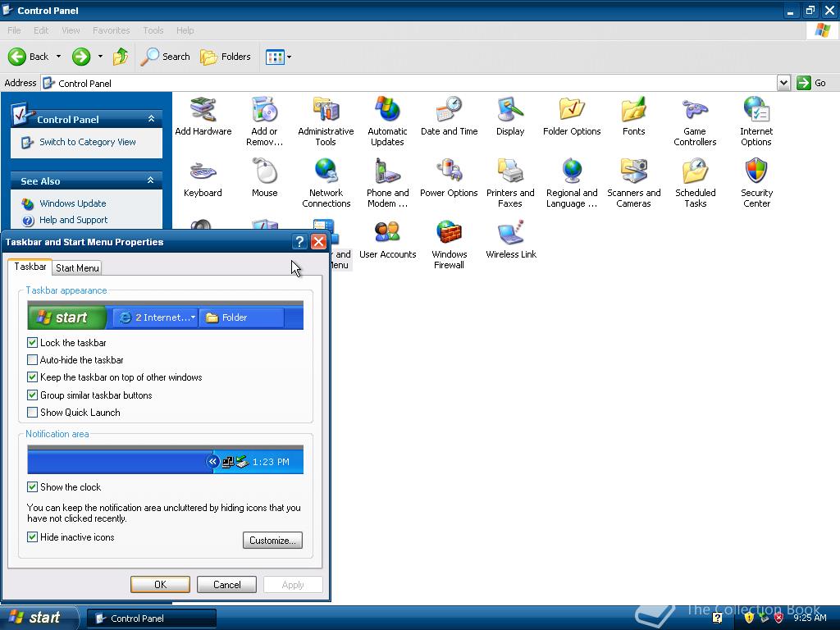
Task: Open the File menu
Action: (15, 30)
